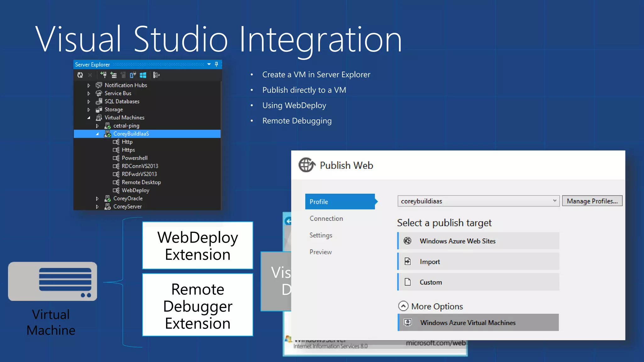Click the WebDeploy Extension box
The height and width of the screenshot is (362, 644).
pyautogui.click(x=198, y=246)
